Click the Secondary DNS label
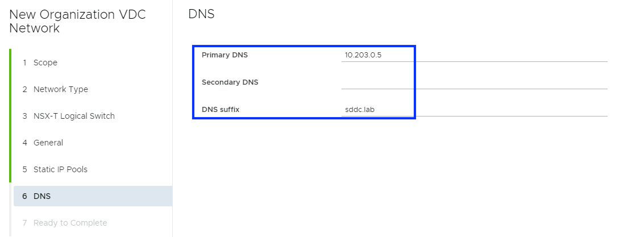 click(x=230, y=82)
